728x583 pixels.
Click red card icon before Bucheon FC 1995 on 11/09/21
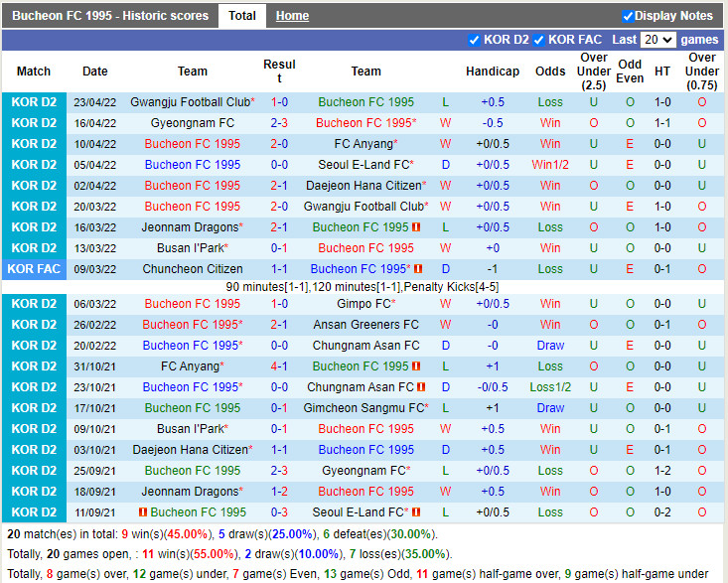coord(143,512)
